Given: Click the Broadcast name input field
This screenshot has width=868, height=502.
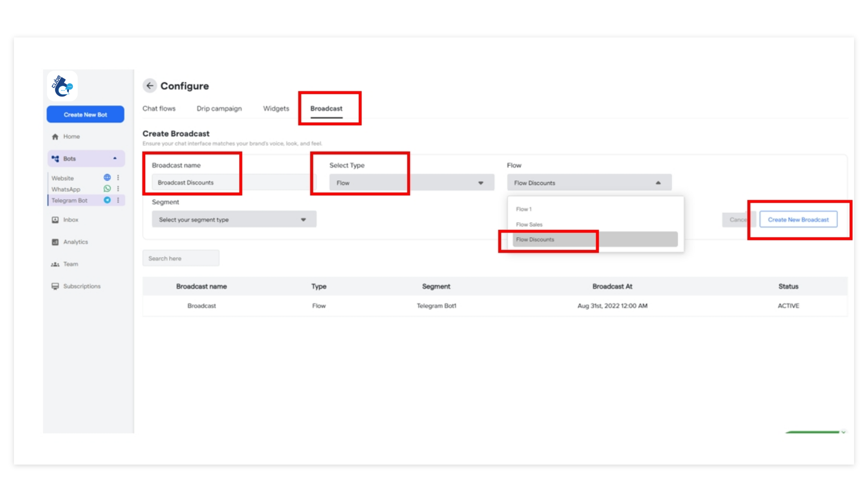Looking at the screenshot, I should coord(234,183).
